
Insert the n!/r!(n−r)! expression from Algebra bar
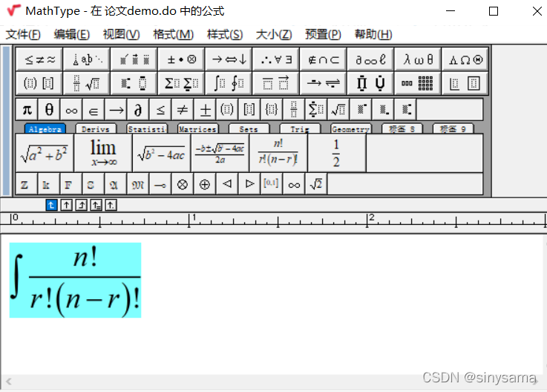point(278,153)
